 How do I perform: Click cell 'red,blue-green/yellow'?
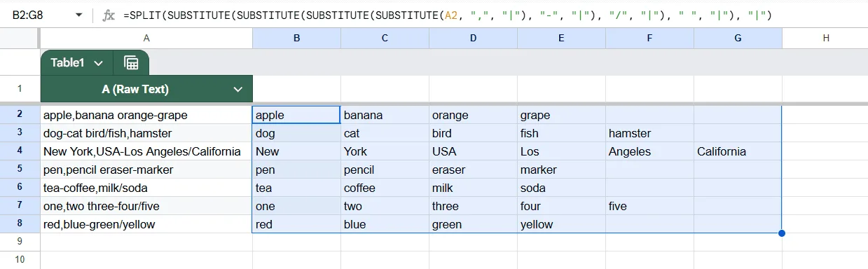coord(146,224)
